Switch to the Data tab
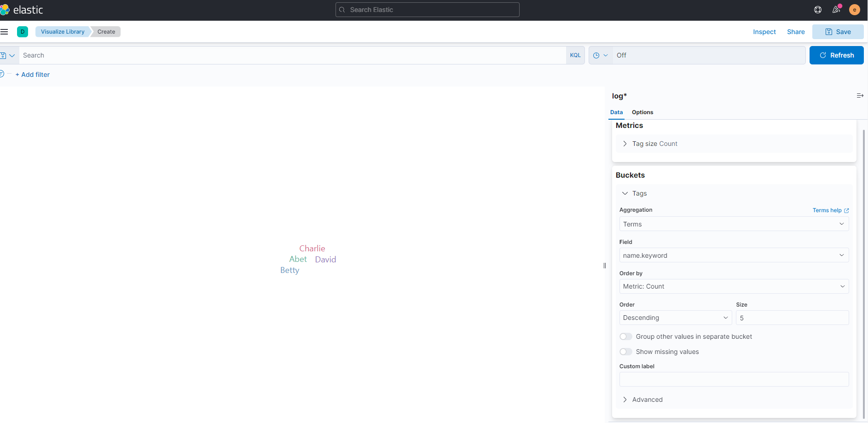 point(616,112)
